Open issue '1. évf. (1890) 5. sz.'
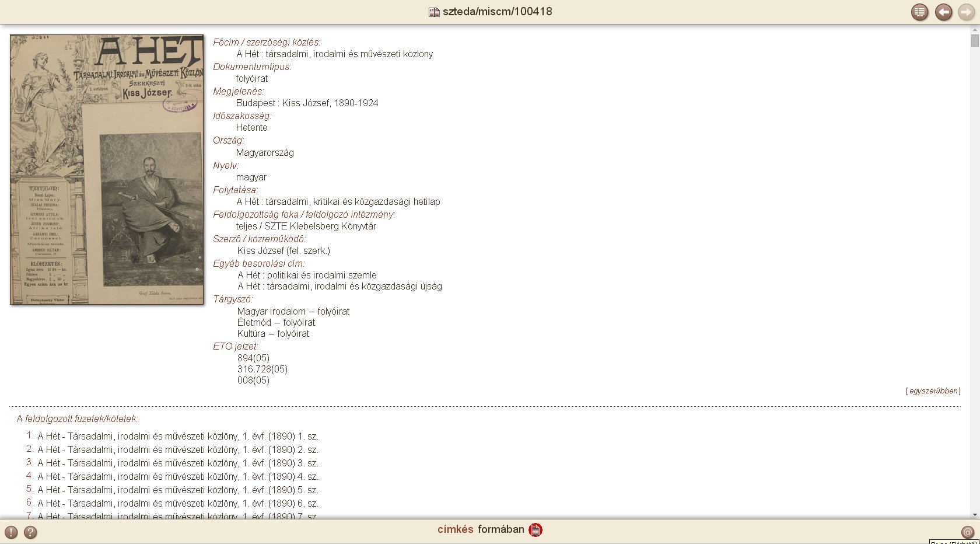 point(178,490)
